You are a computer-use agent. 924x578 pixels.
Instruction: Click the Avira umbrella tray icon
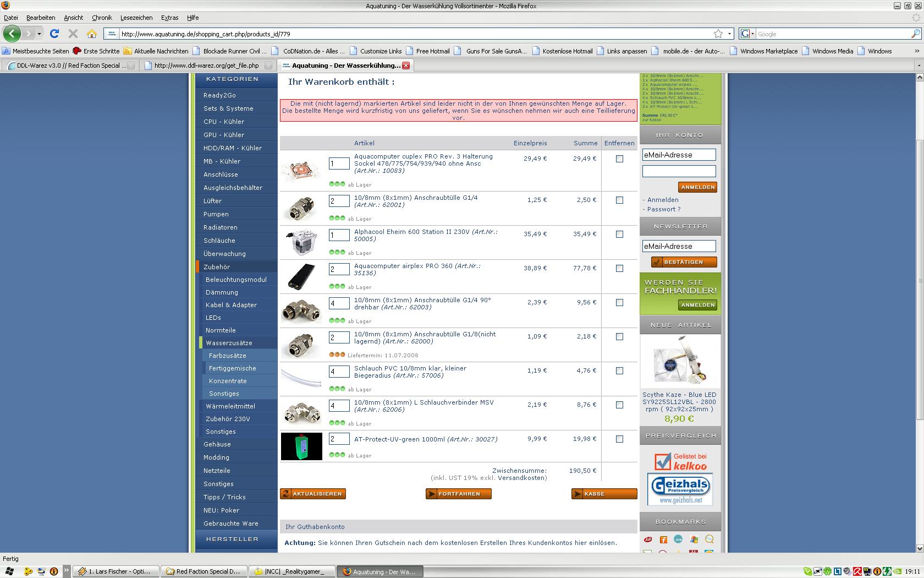[857, 571]
